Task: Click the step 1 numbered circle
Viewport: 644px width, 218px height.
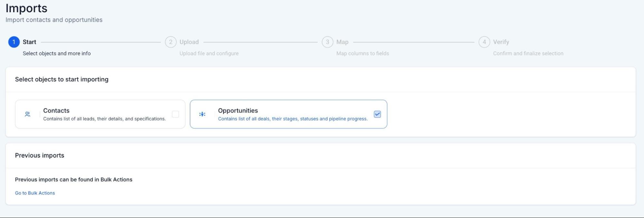Action: pyautogui.click(x=14, y=42)
